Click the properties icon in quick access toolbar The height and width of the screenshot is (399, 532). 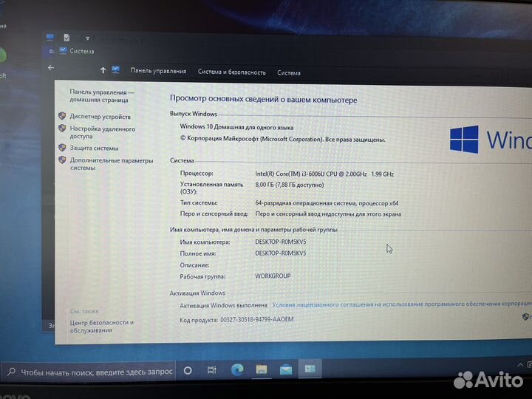coord(66,38)
